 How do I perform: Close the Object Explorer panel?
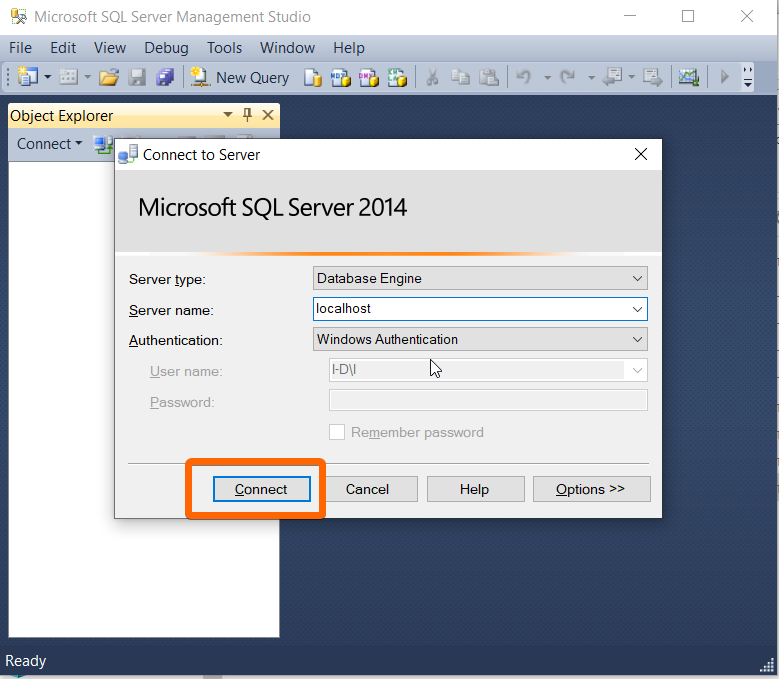268,115
